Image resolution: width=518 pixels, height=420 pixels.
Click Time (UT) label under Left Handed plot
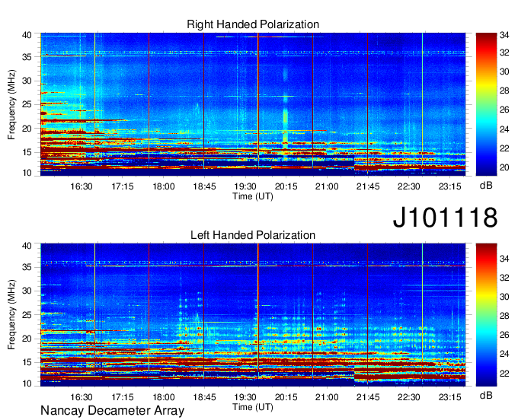[x=253, y=407]
